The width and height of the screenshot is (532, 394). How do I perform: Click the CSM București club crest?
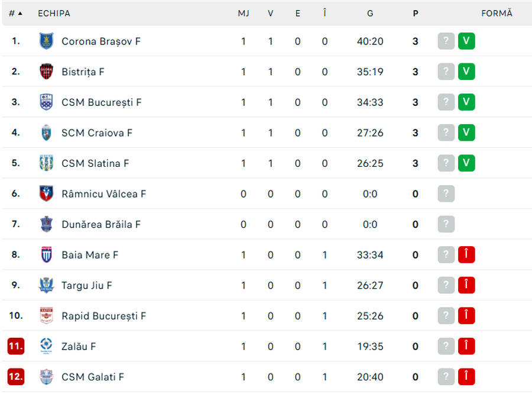pos(46,102)
